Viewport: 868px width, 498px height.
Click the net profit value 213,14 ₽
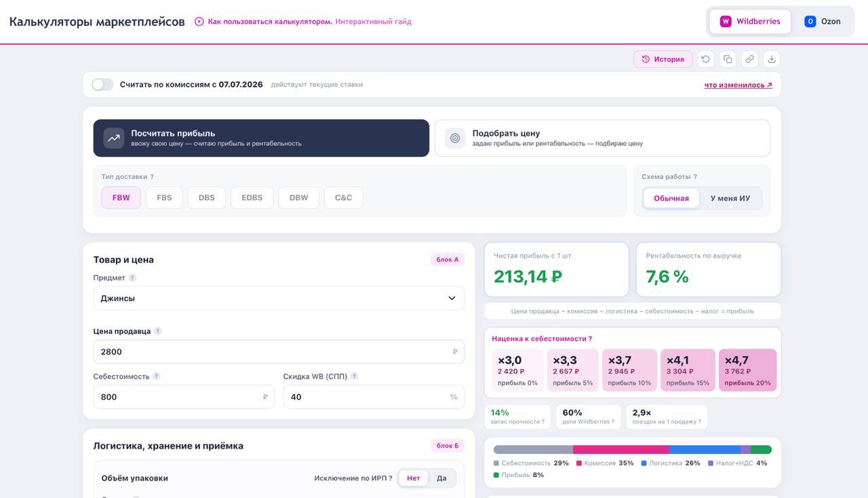528,277
